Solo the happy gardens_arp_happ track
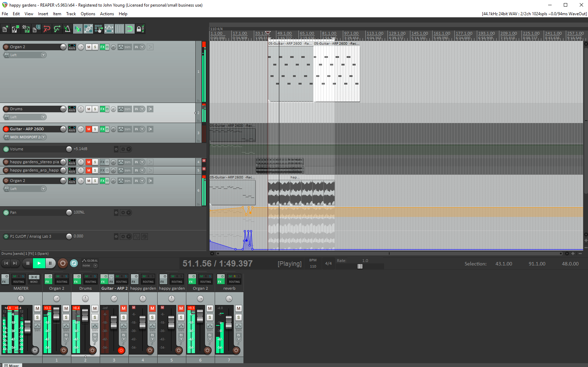Image resolution: width=588 pixels, height=367 pixels. 95,170
